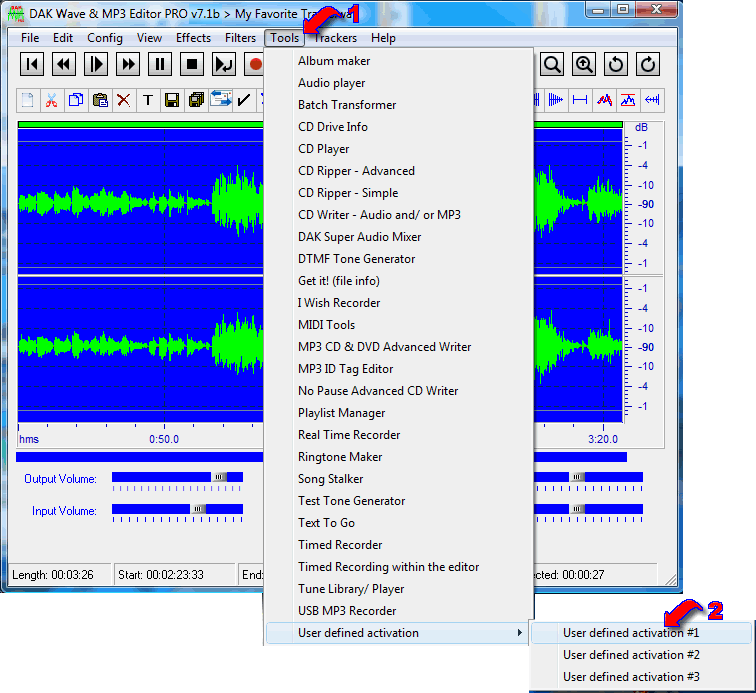The width and height of the screenshot is (756, 693).
Task: Click the red and blue waveform peaks icon
Action: click(x=604, y=100)
